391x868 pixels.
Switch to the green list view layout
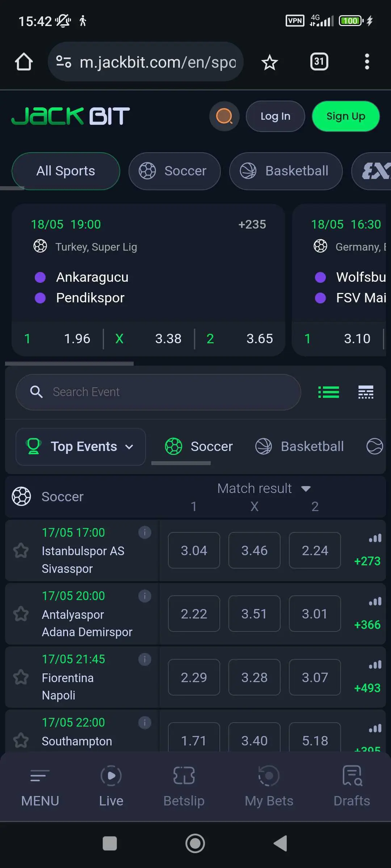point(328,392)
